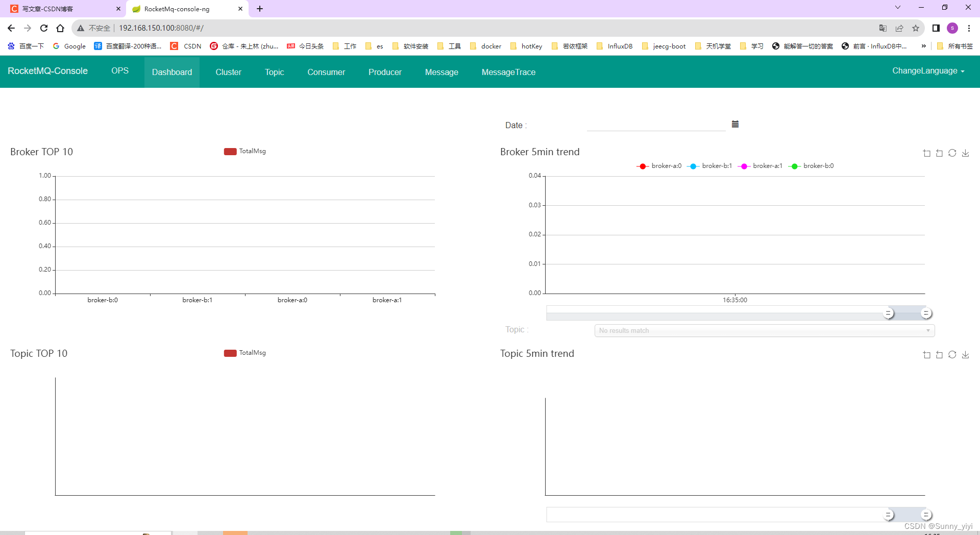The image size is (980, 535).
Task: Click Broker trend zoom reset icon
Action: [x=940, y=153]
